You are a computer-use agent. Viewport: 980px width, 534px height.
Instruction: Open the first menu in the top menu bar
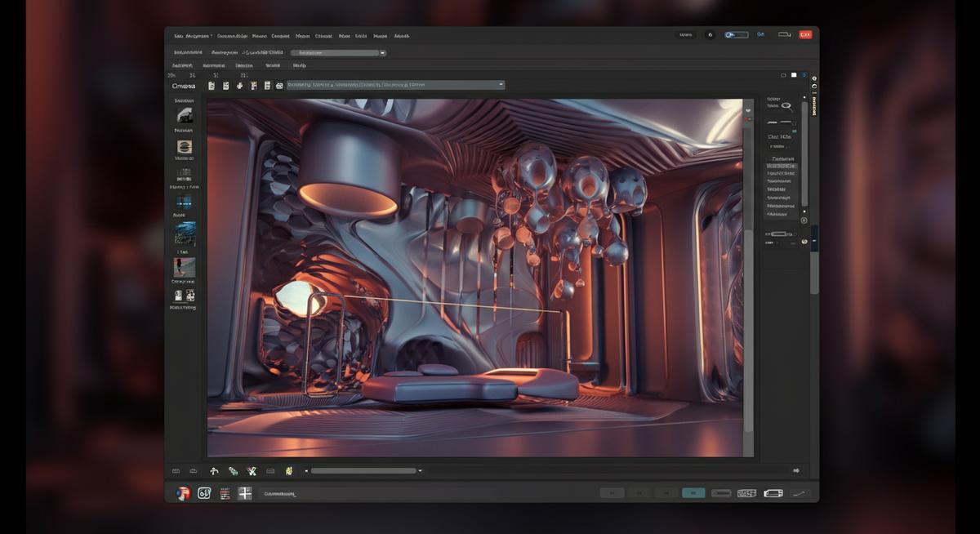pos(177,36)
